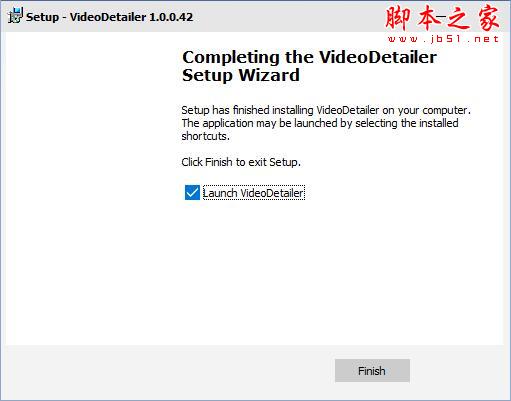Click 'The application may be launched' sentence
Image resolution: width=511 pixels, height=401 pixels.
tap(260, 123)
